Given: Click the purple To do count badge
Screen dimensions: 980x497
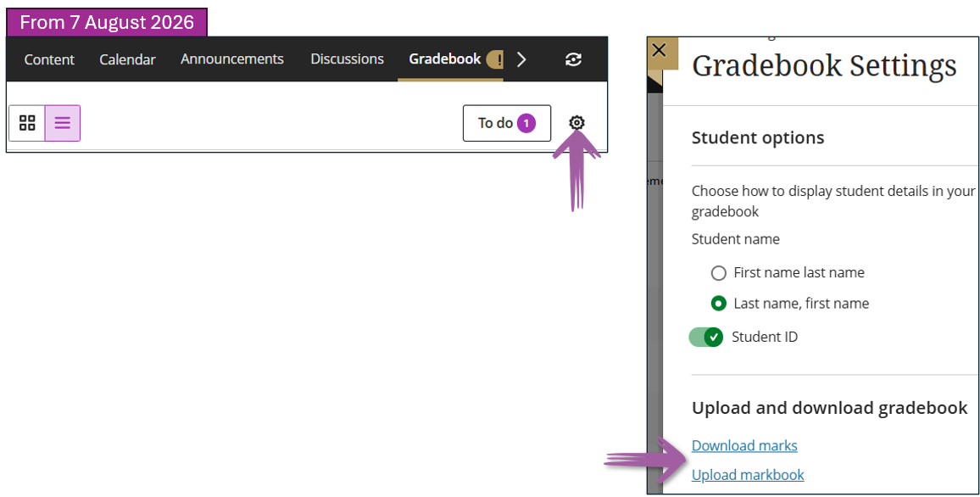Looking at the screenshot, I should (526, 123).
